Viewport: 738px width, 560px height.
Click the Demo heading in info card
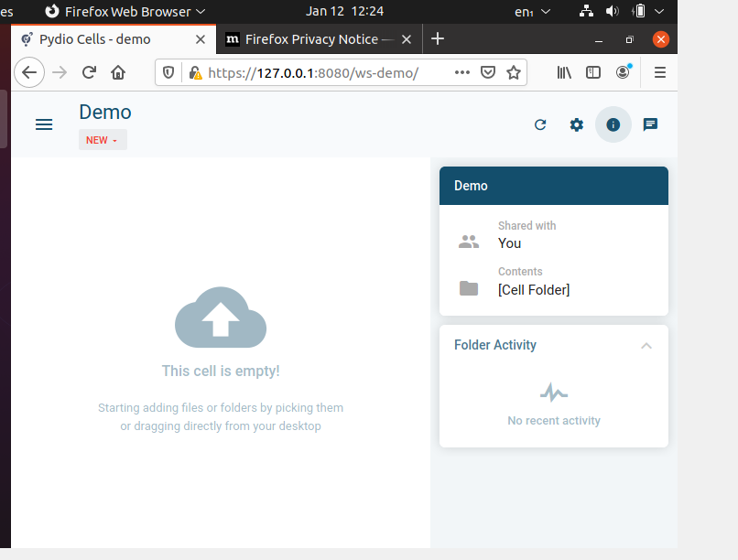[x=471, y=186]
